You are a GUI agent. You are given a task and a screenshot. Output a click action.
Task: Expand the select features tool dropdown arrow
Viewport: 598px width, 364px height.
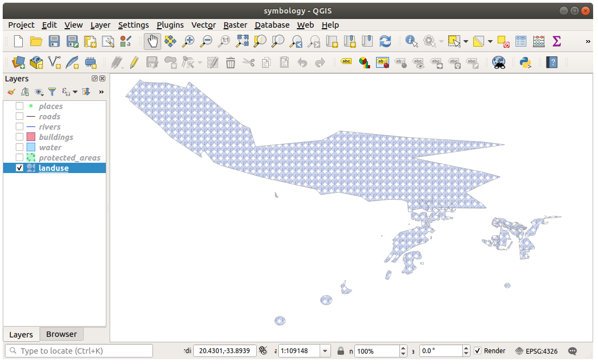[x=466, y=42]
